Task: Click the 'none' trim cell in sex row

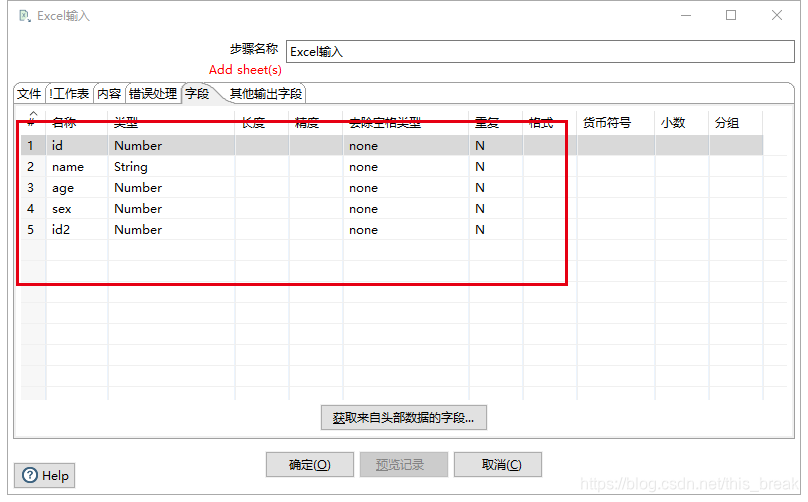Action: [406, 209]
